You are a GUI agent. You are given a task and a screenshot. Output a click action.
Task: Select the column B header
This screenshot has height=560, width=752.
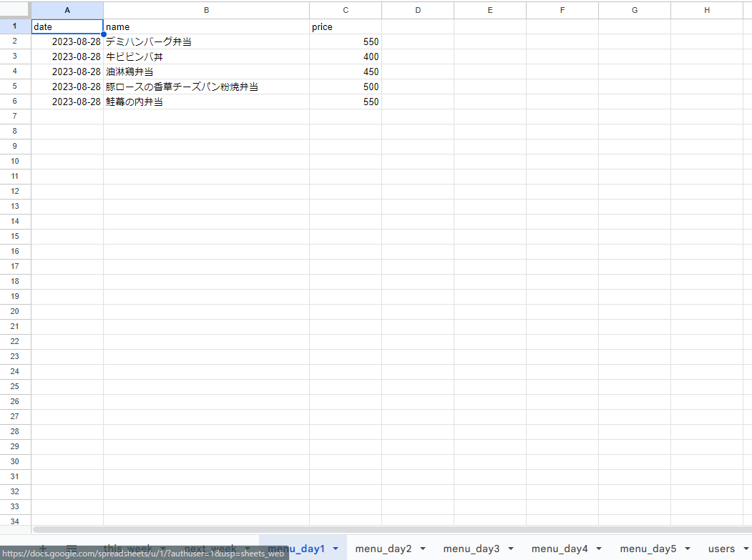click(x=206, y=10)
